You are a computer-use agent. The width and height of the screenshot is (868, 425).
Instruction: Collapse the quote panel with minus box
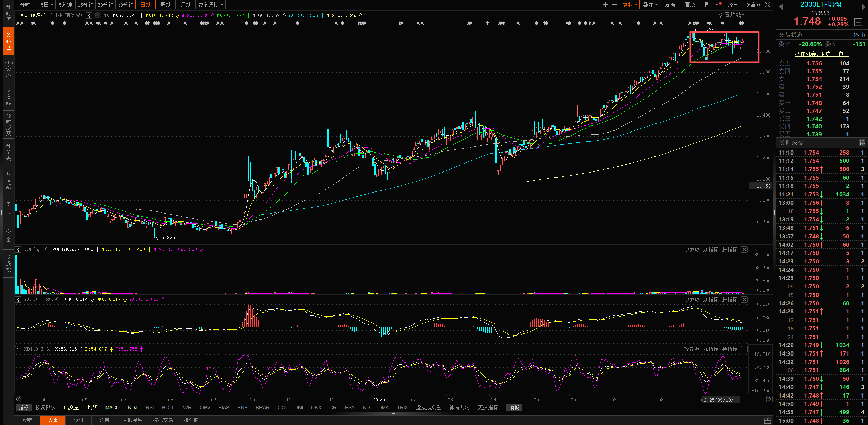pos(858,22)
